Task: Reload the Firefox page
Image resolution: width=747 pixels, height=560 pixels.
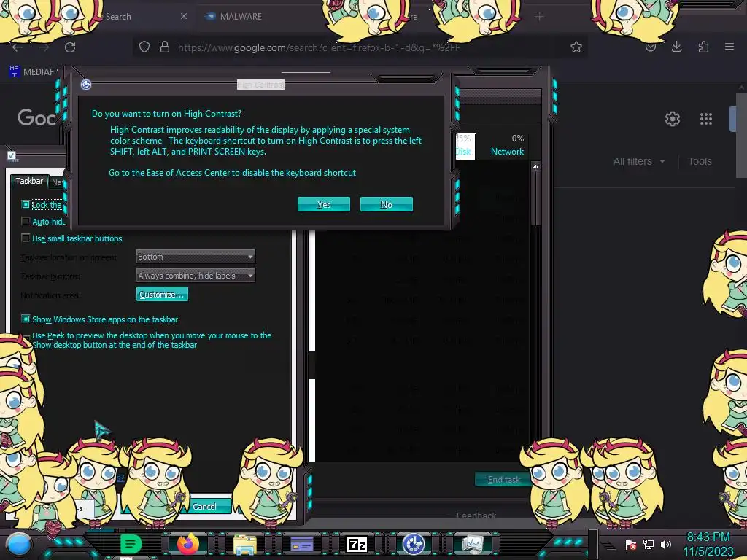Action: click(x=70, y=47)
